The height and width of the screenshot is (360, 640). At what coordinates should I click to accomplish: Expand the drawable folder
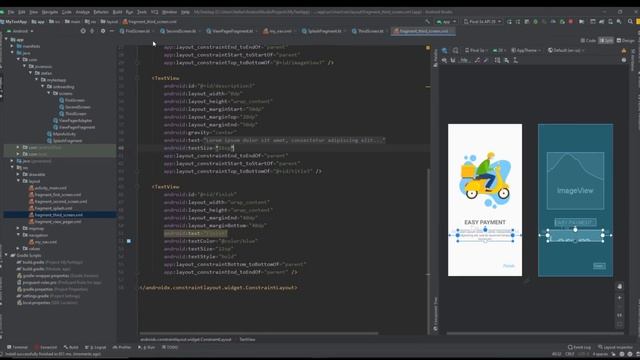tap(18, 174)
